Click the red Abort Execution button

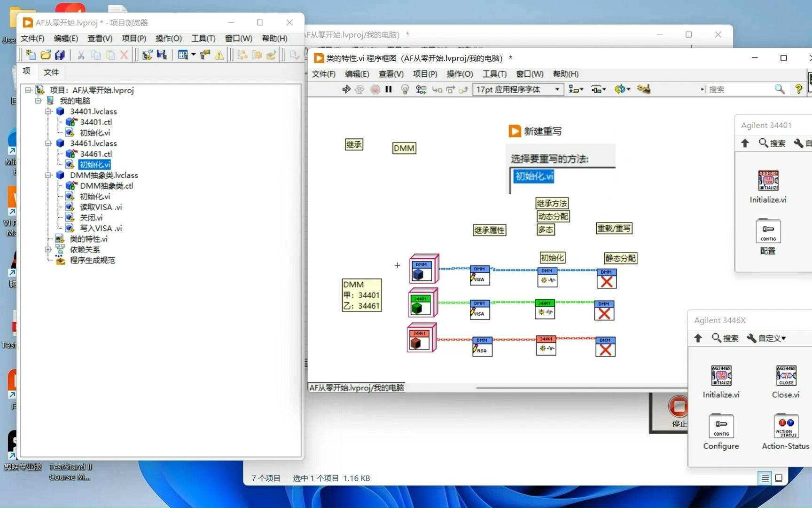(375, 89)
